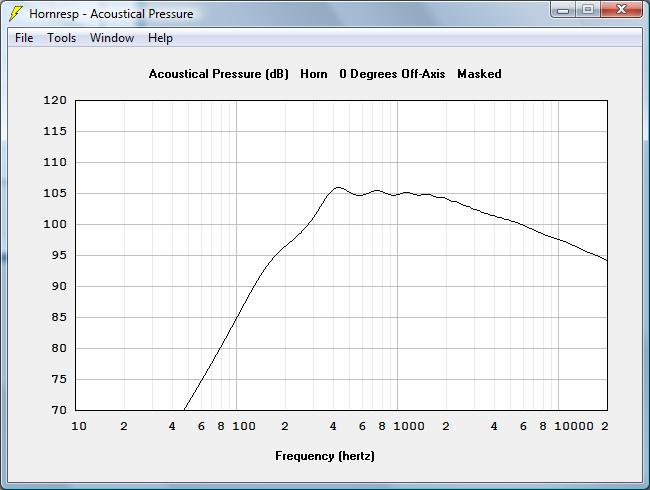Click the 120 dB y-axis value
The image size is (650, 490).
55,100
